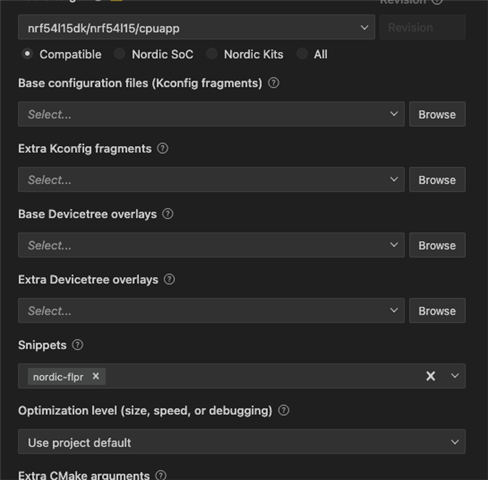Clear all selected snippets
488x480 pixels.
click(x=430, y=376)
